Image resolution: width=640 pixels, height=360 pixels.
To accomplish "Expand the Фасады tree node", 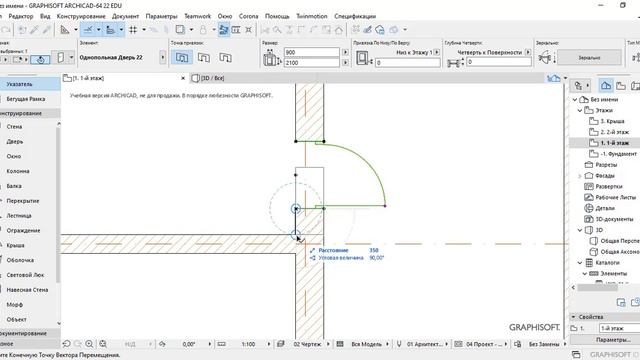I will [x=580, y=176].
